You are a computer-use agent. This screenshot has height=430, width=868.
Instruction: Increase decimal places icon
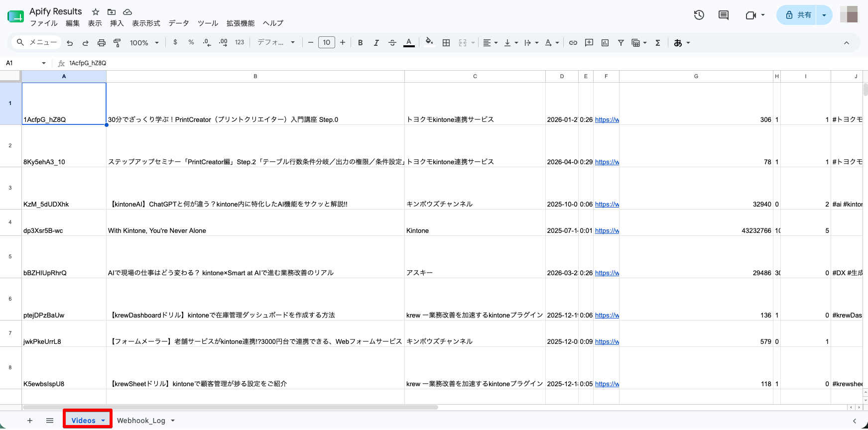coord(223,43)
